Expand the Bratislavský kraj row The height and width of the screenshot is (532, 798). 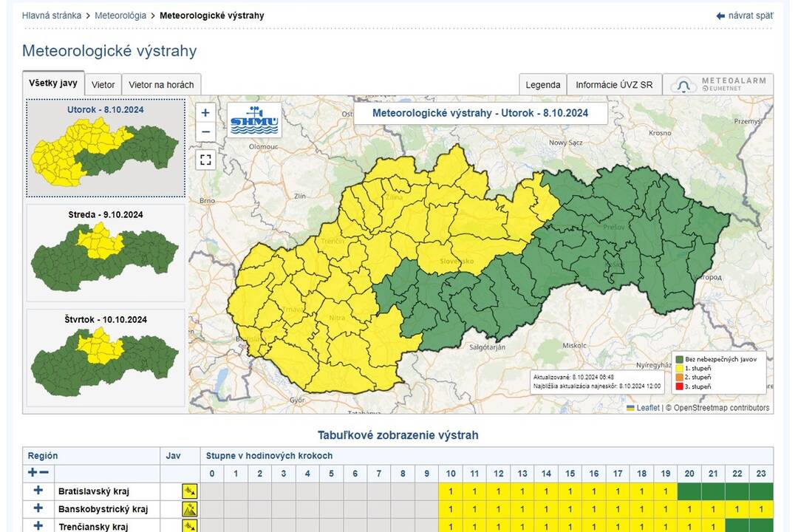38,491
